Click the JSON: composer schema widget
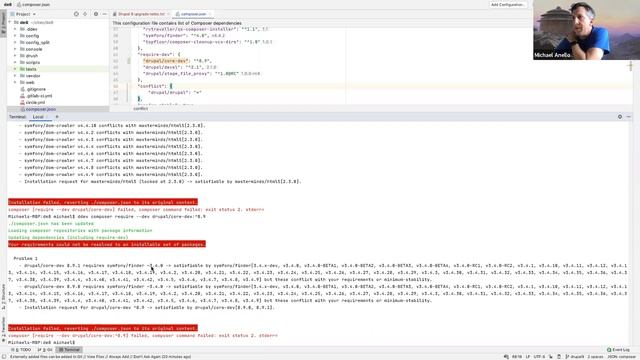This screenshot has width=640, height=360. [x=621, y=357]
